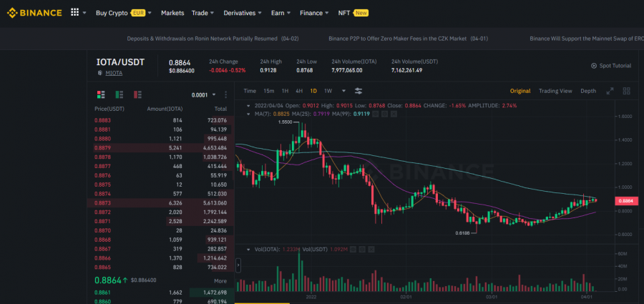Select the Original chart tab
Viewport: 644px width, 304px height.
[520, 91]
